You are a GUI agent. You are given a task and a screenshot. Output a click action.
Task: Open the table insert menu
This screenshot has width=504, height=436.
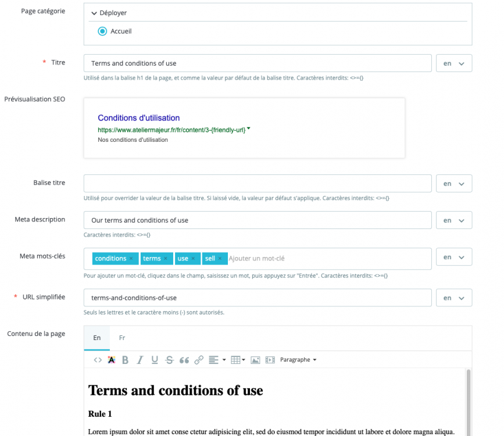pyautogui.click(x=238, y=360)
